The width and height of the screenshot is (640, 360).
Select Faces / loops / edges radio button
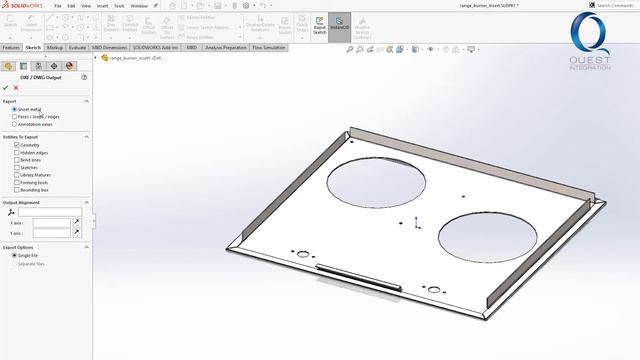14,117
